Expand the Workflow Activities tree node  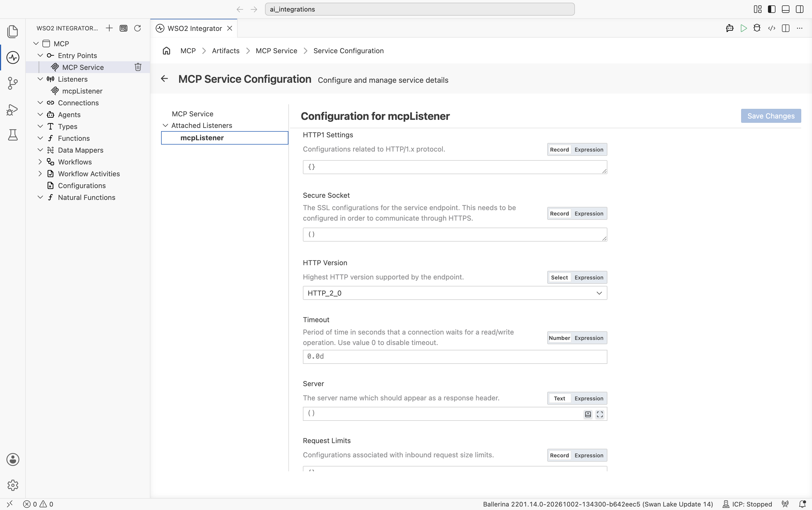click(40, 174)
